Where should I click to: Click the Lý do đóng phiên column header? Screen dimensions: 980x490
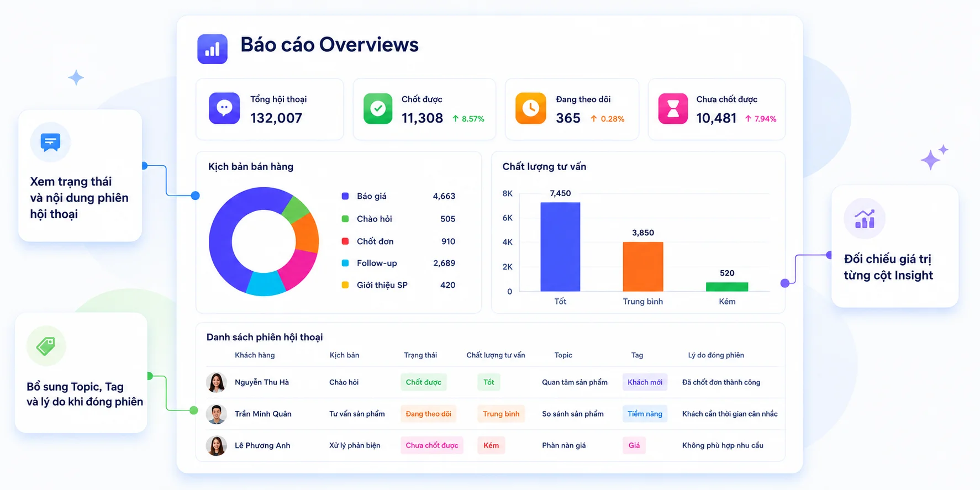tap(716, 355)
